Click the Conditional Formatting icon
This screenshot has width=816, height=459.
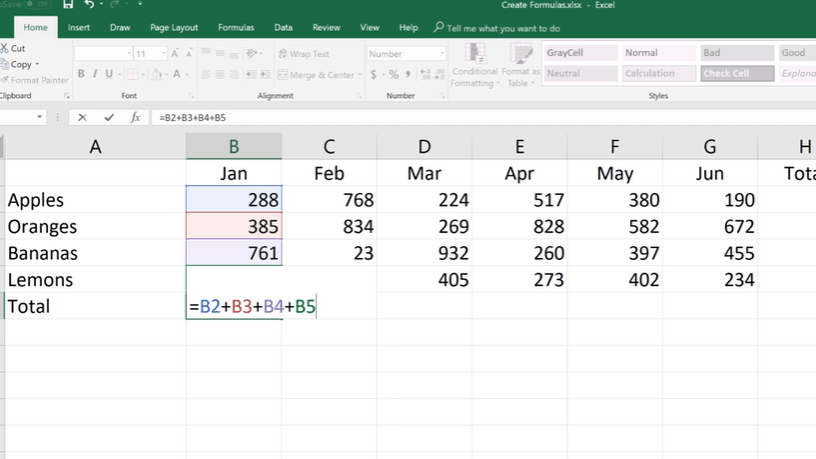[x=474, y=55]
